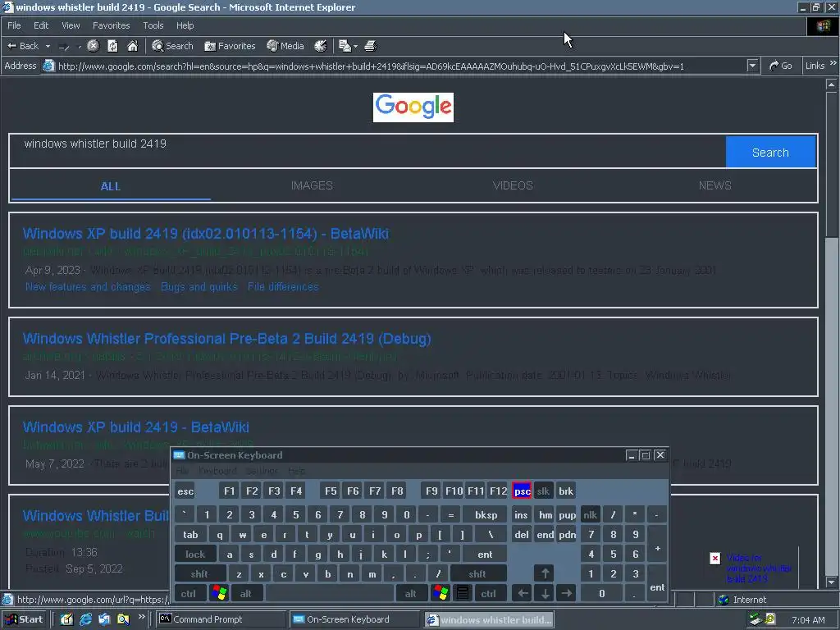Click the Google search text box

click(367, 151)
